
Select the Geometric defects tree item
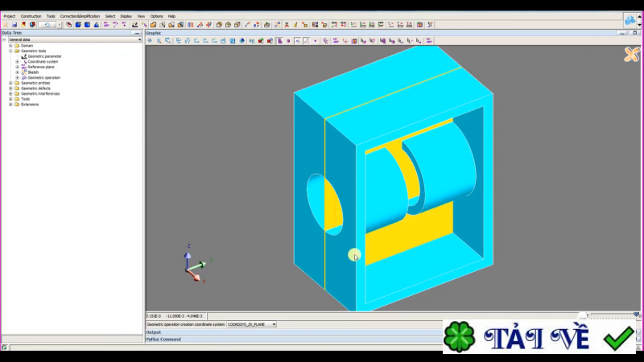35,88
